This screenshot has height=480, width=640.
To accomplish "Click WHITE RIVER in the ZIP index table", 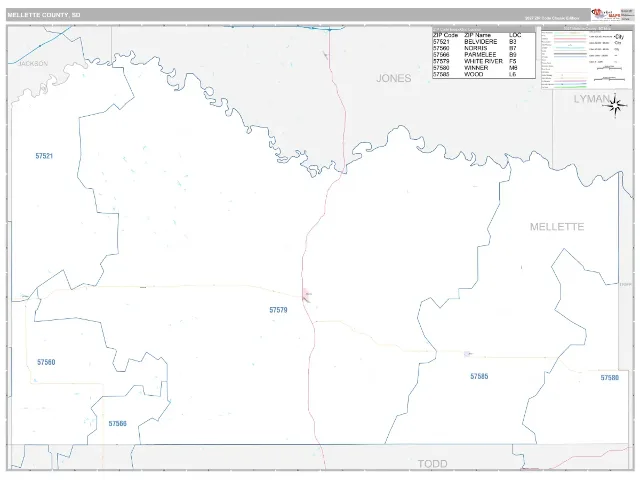I will (x=483, y=61).
